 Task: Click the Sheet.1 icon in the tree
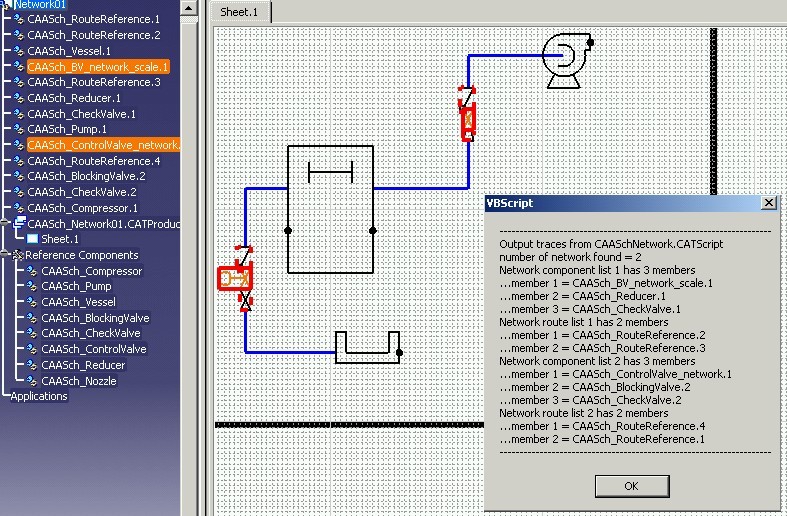pos(32,239)
